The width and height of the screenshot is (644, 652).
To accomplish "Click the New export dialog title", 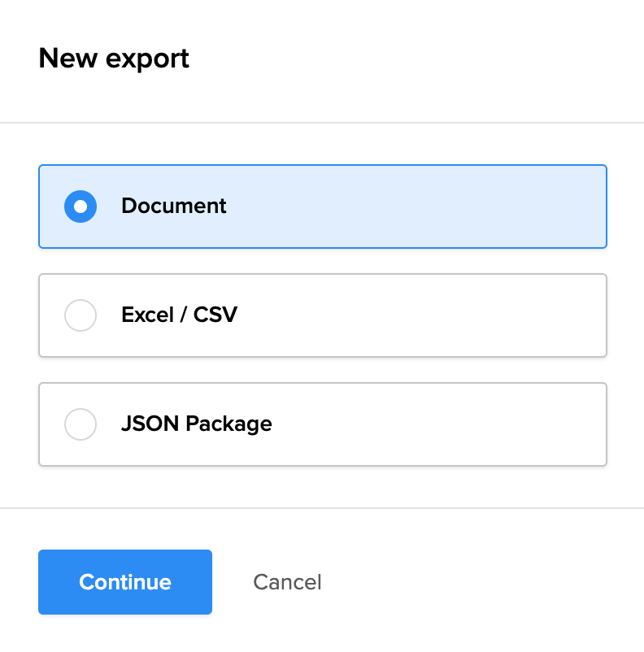I will [x=114, y=58].
